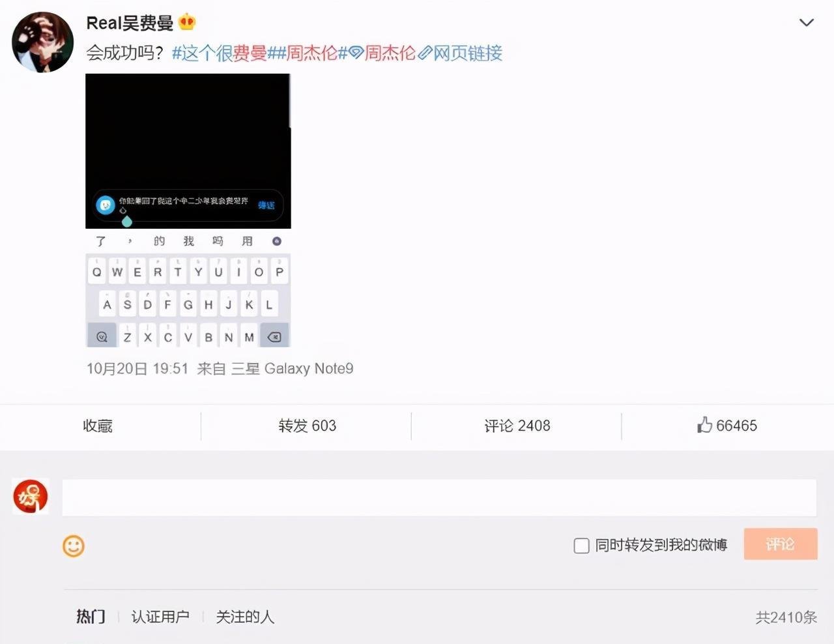Click 转发 603 to view reposts
Image resolution: width=834 pixels, height=644 pixels.
click(x=307, y=425)
